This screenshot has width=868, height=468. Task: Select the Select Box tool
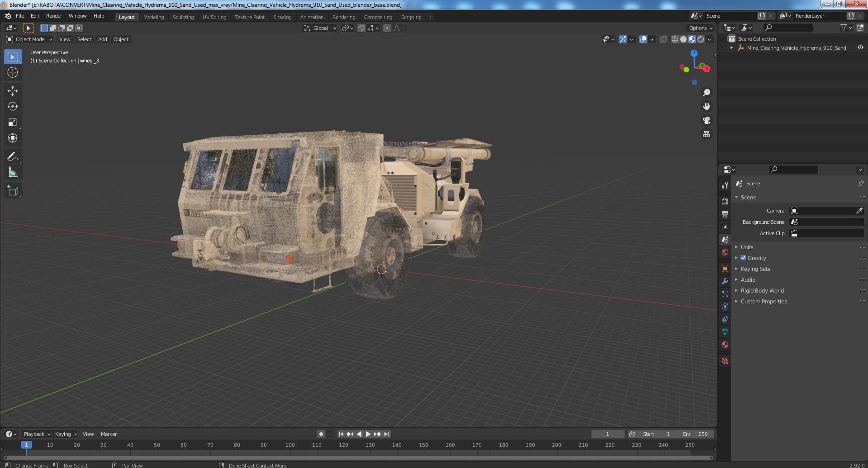coord(13,57)
